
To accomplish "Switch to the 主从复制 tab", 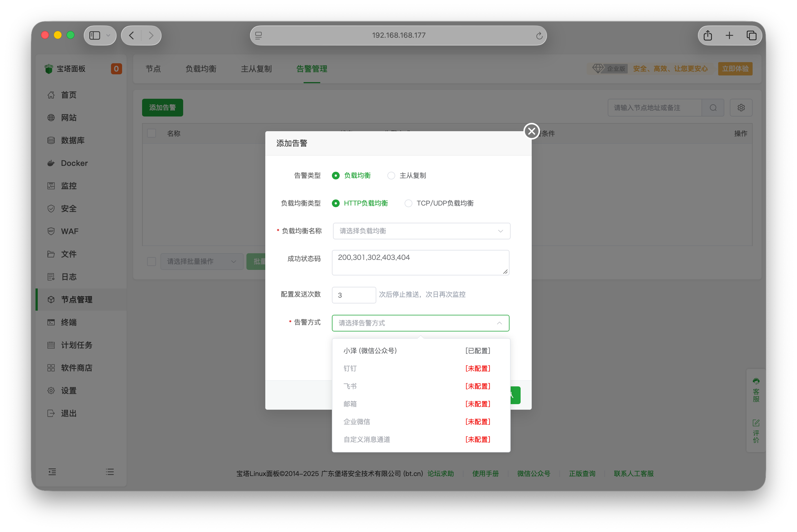I will [256, 69].
